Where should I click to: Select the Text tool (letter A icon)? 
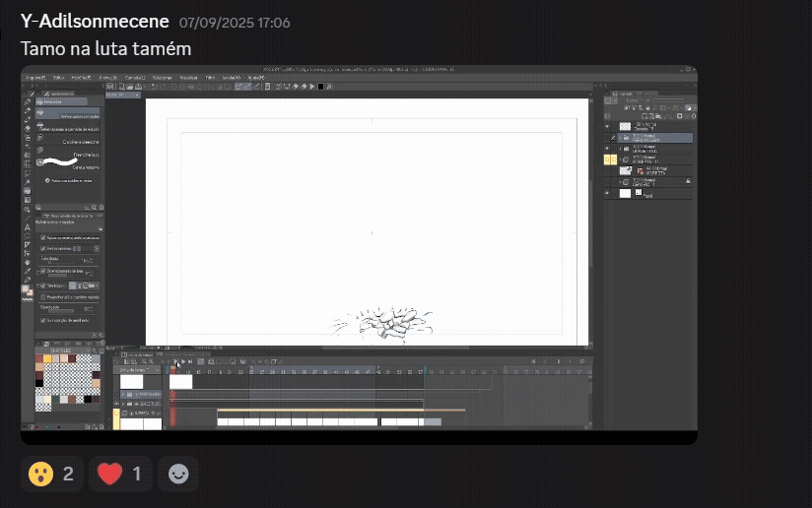[28, 227]
